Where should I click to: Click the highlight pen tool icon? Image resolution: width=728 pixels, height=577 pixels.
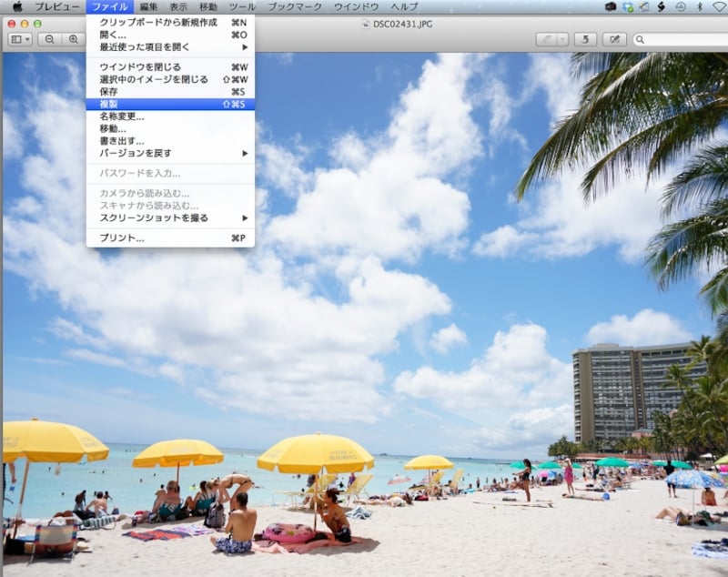click(x=547, y=39)
